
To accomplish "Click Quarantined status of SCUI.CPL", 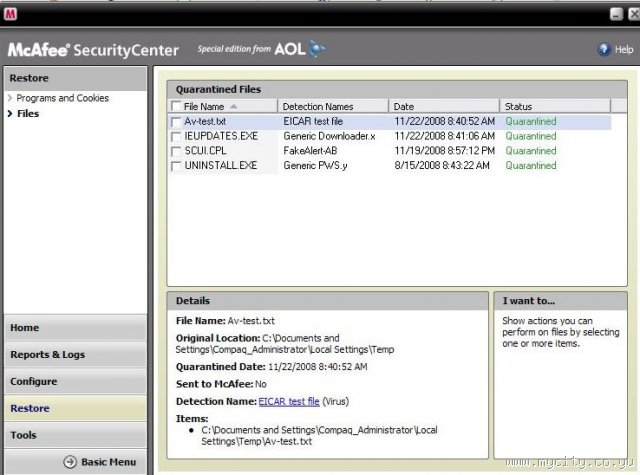I will tap(531, 151).
